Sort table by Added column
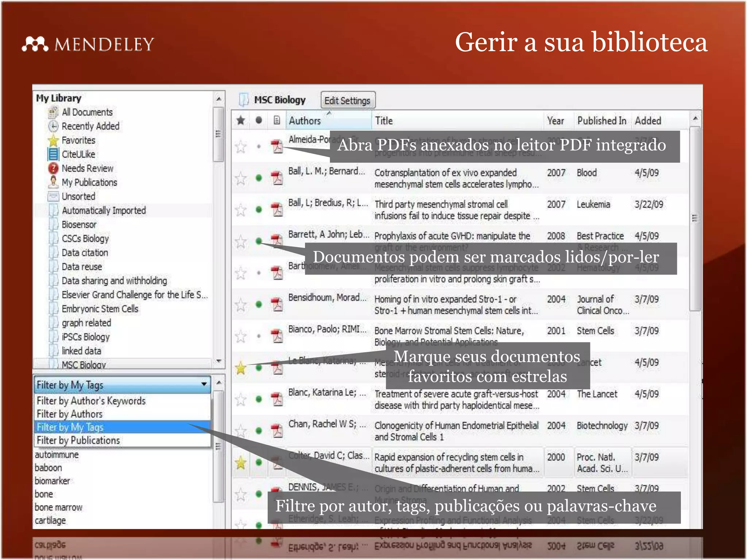Viewport: 747px width, 560px height. [659, 121]
